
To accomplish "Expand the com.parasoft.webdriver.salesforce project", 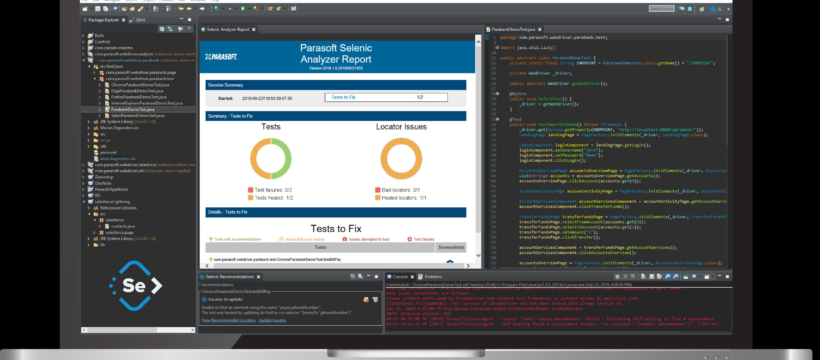I will coord(83,165).
